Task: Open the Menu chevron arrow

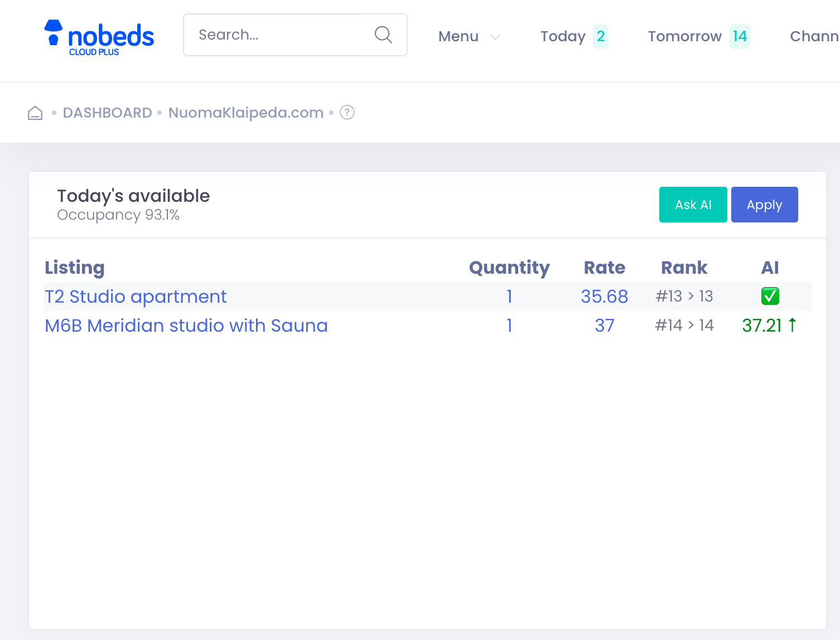Action: tap(495, 37)
